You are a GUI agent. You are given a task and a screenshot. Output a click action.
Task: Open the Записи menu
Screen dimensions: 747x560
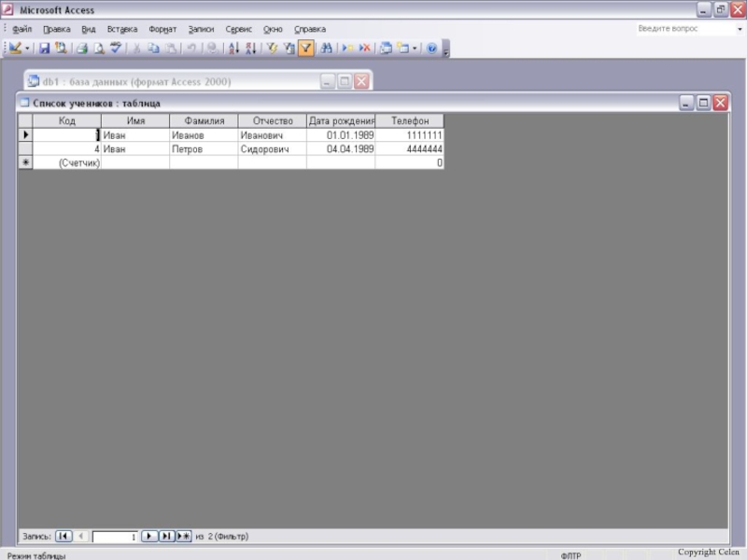tap(201, 29)
